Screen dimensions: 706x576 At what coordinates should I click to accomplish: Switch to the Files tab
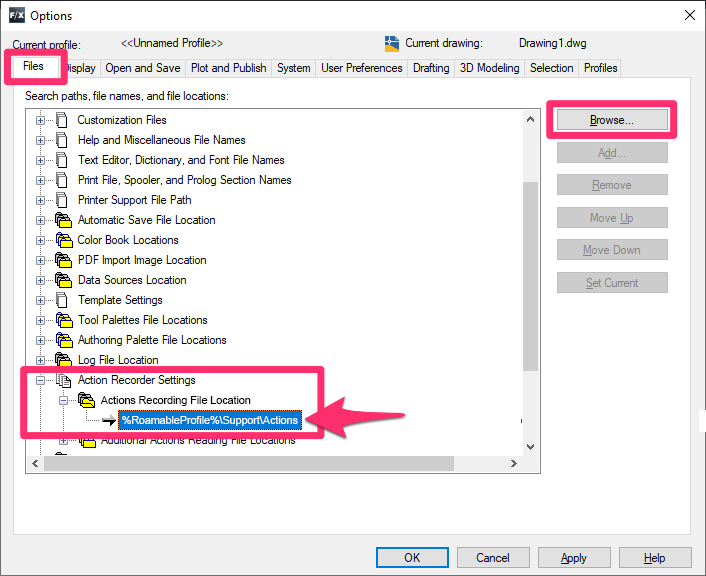point(34,66)
